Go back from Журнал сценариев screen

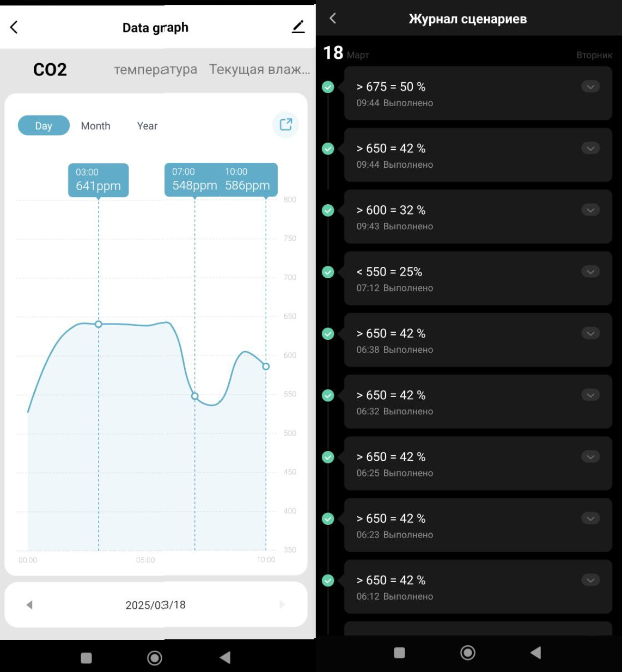coord(333,19)
